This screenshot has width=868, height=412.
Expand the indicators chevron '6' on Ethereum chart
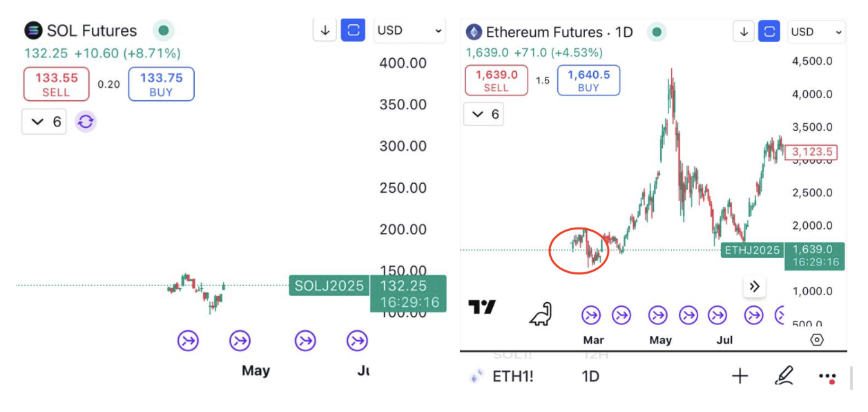pos(484,114)
